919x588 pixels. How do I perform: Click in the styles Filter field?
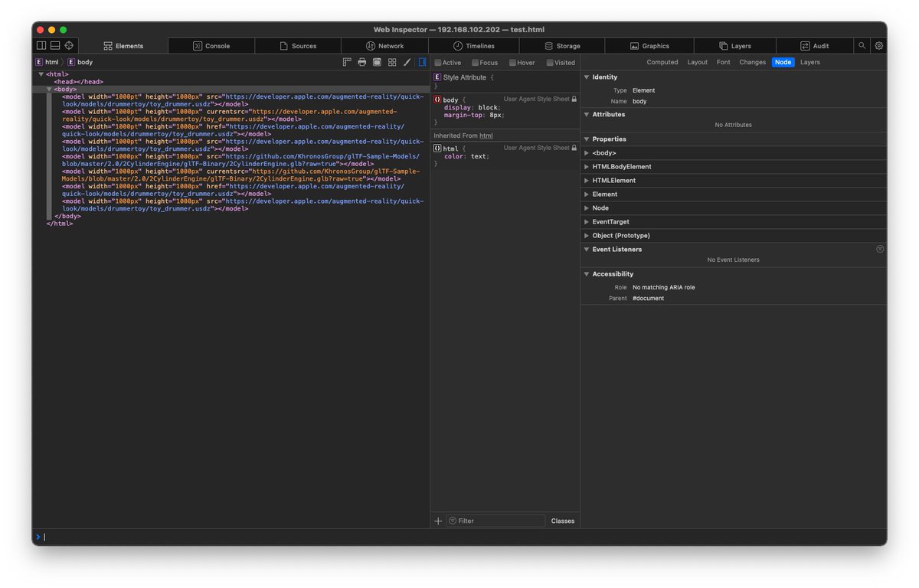click(495, 521)
